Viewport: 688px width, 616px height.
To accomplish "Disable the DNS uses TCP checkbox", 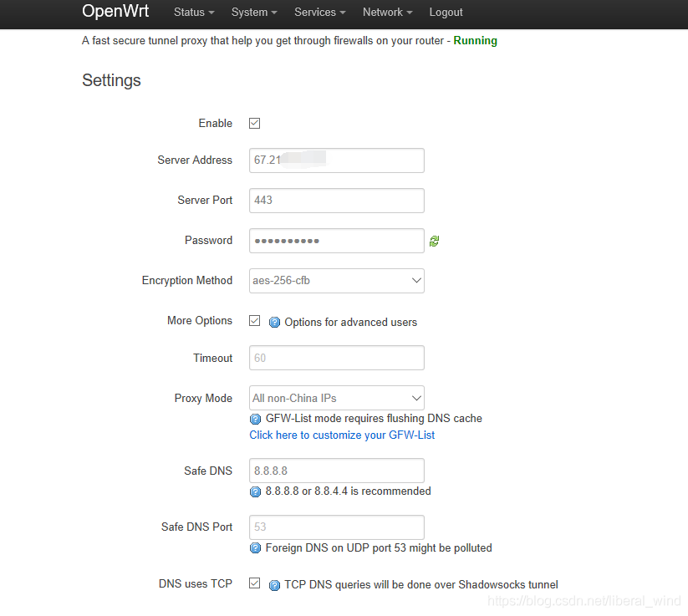I will coord(255,583).
